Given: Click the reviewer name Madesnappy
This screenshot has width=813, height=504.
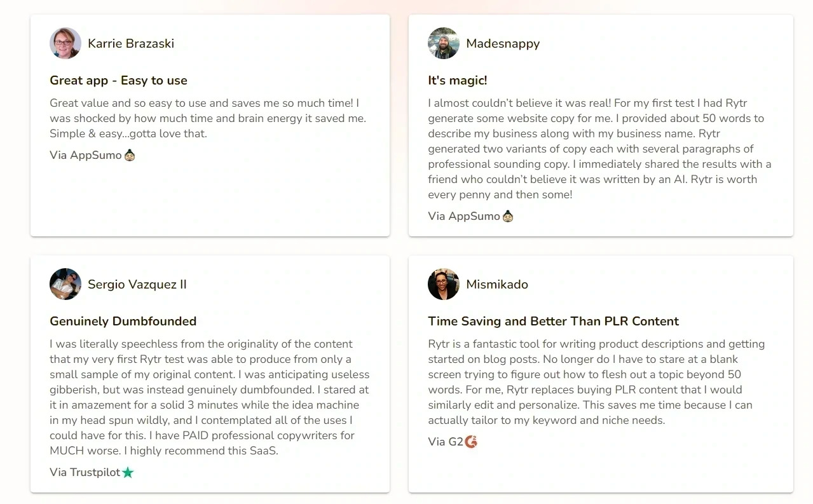Looking at the screenshot, I should click(503, 43).
